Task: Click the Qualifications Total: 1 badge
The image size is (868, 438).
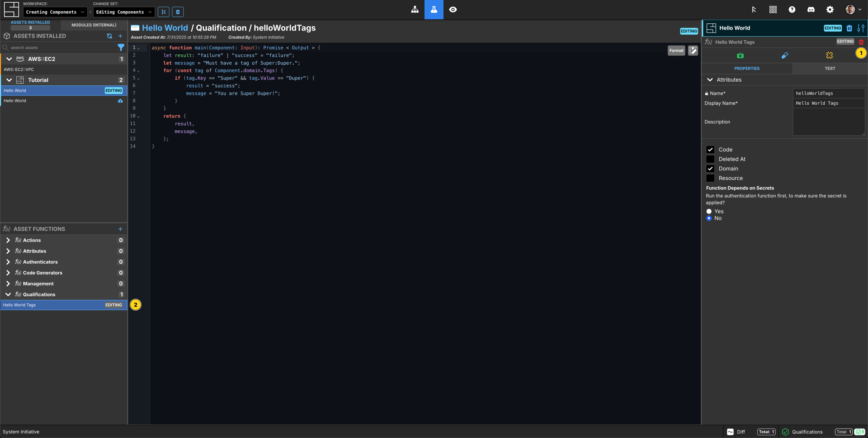Action: (x=843, y=431)
